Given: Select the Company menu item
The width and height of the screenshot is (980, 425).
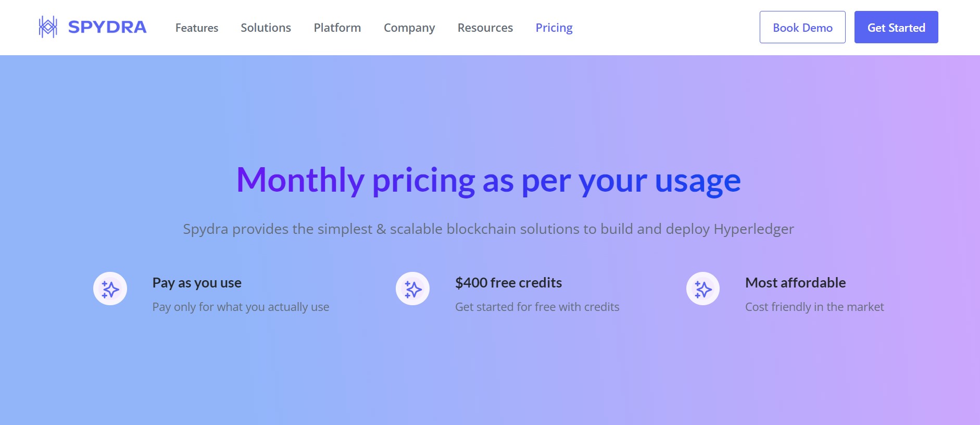Looking at the screenshot, I should (x=409, y=28).
